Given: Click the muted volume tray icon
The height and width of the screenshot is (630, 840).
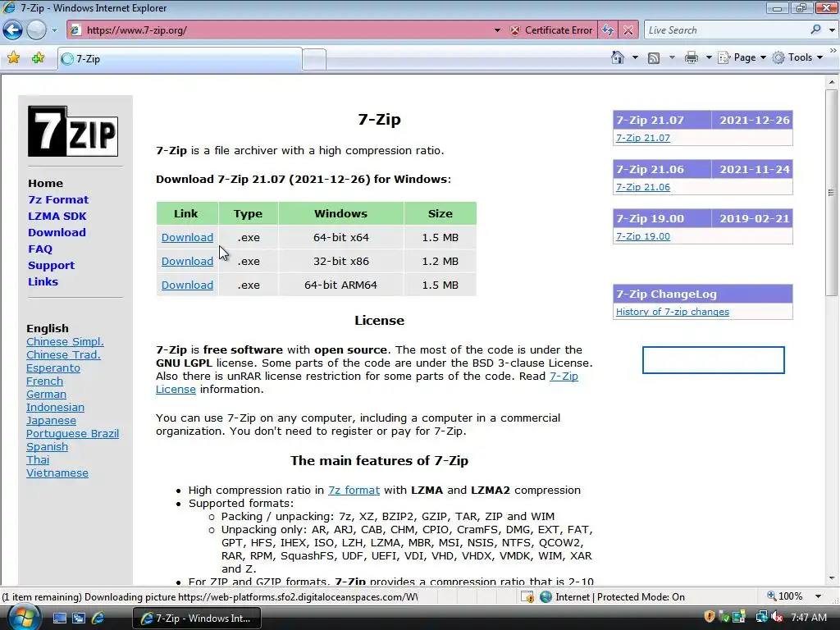Looking at the screenshot, I should click(x=777, y=618).
